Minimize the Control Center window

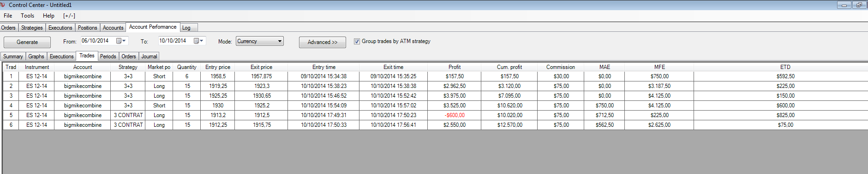click(x=844, y=5)
